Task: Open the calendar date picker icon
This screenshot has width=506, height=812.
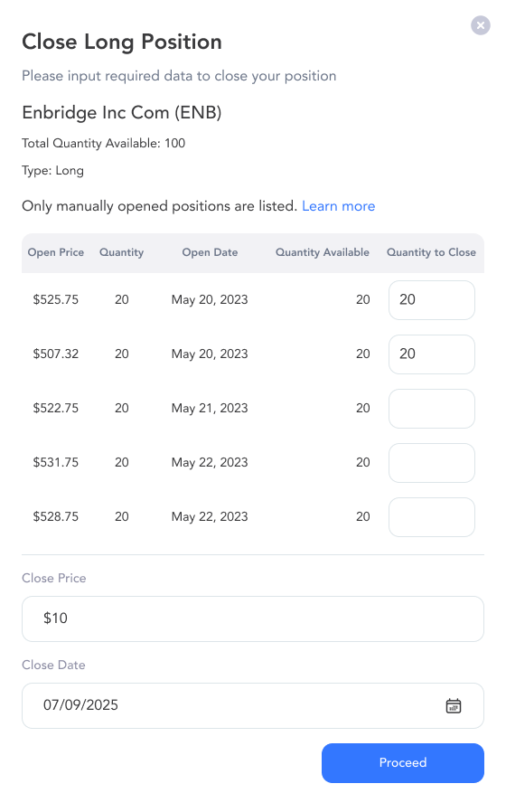Action: [x=454, y=705]
